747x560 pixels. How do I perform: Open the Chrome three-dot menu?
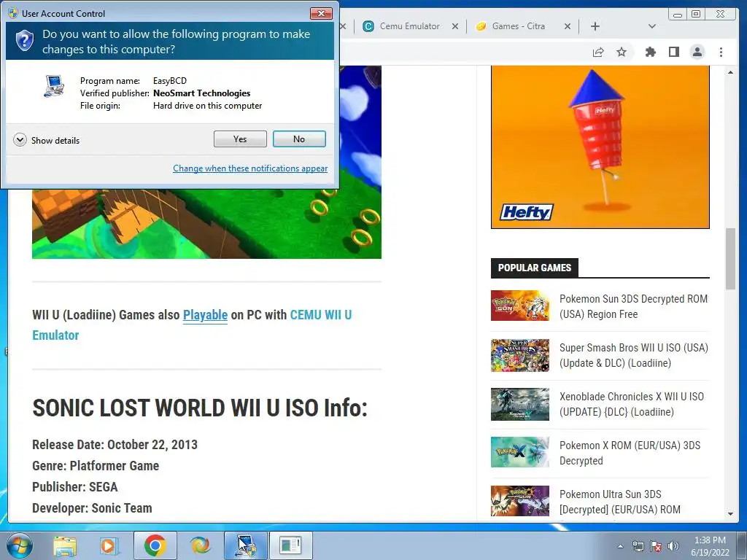pos(721,52)
